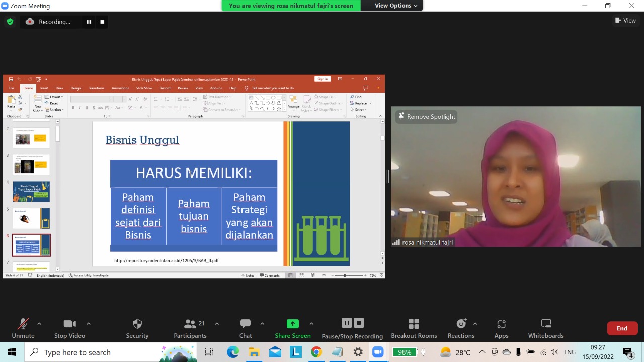Click the Windows taskbar search box

pos(96,352)
